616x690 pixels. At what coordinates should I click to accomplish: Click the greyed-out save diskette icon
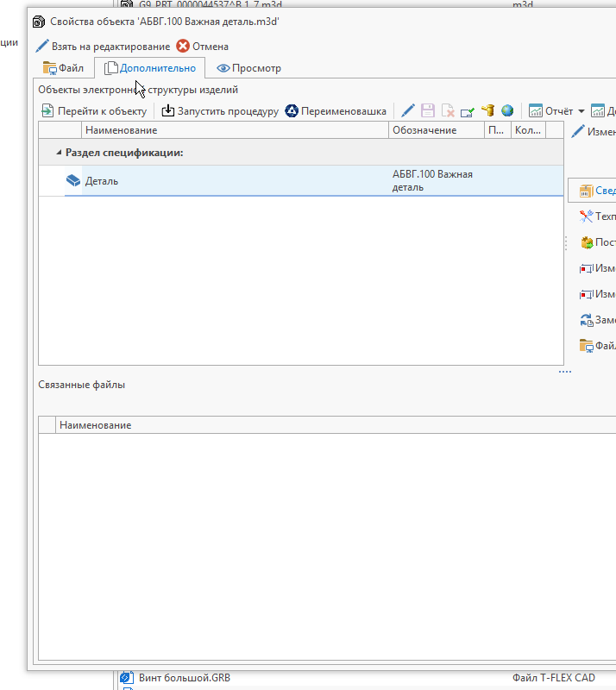(428, 111)
